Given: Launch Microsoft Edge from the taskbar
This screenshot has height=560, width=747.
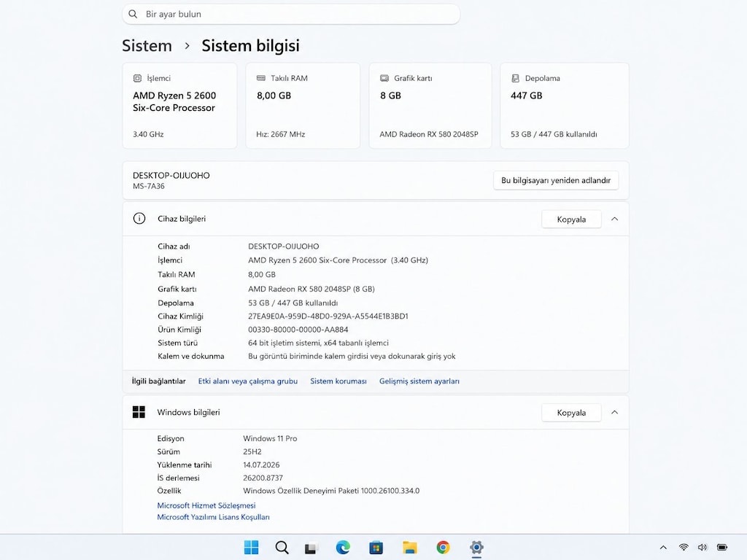Looking at the screenshot, I should click(343, 548).
